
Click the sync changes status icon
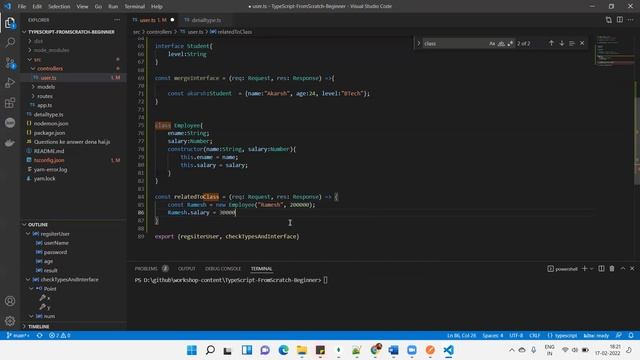click(40, 336)
